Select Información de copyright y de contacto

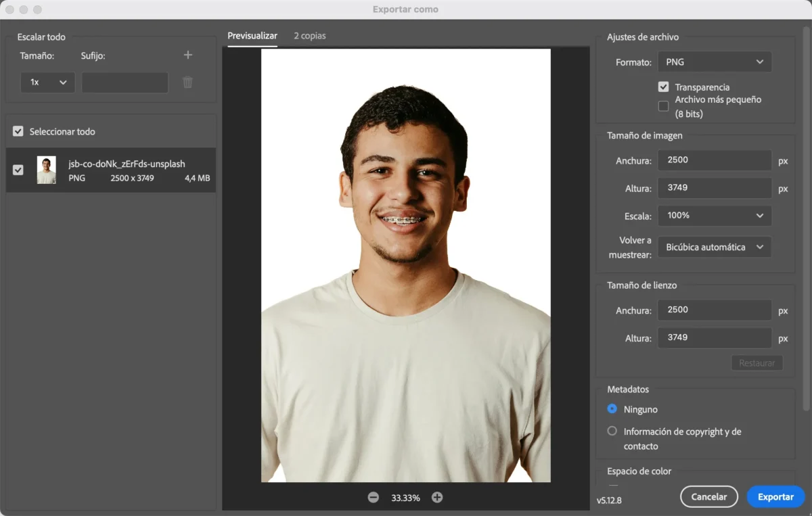pos(612,431)
